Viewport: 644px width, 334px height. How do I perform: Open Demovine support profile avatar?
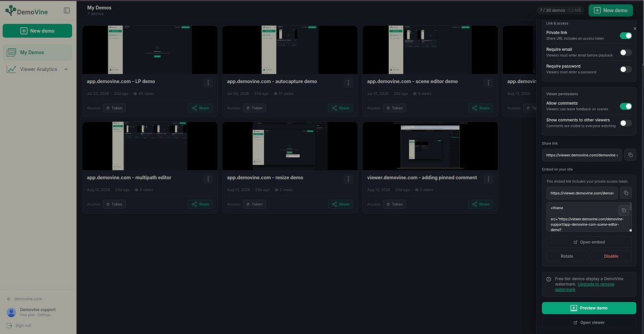click(12, 312)
